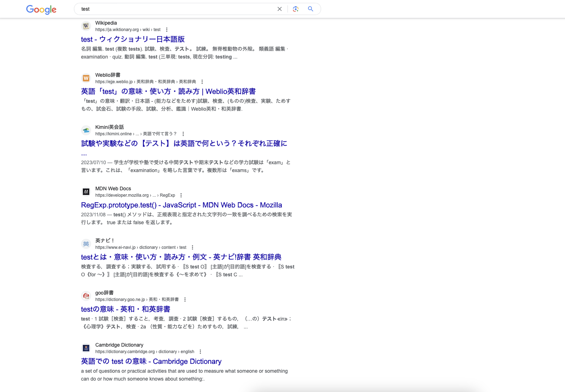
Task: Open testの意味 - 英和・和英辞書 link
Action: [126, 309]
